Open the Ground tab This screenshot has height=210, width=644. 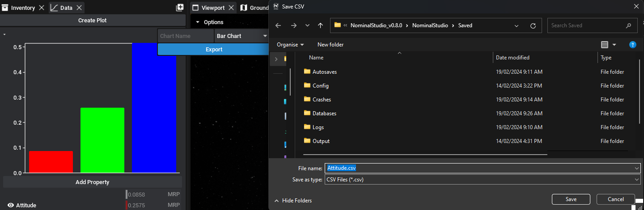point(254,8)
